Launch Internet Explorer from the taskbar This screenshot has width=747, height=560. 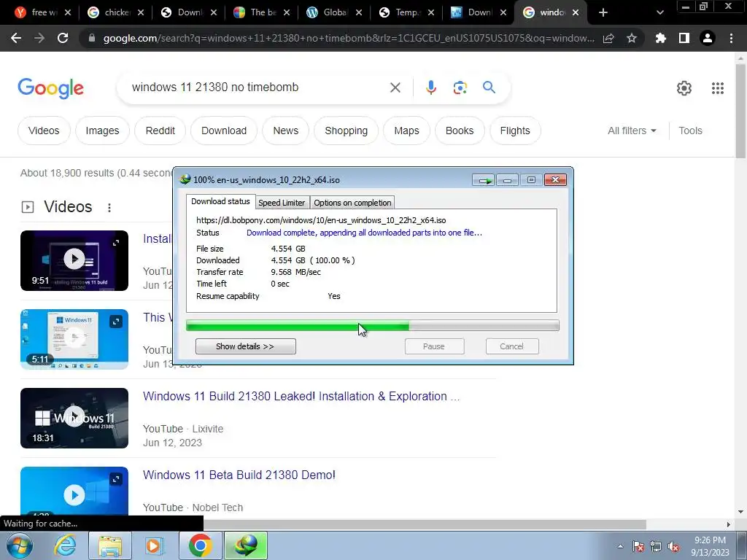click(65, 545)
